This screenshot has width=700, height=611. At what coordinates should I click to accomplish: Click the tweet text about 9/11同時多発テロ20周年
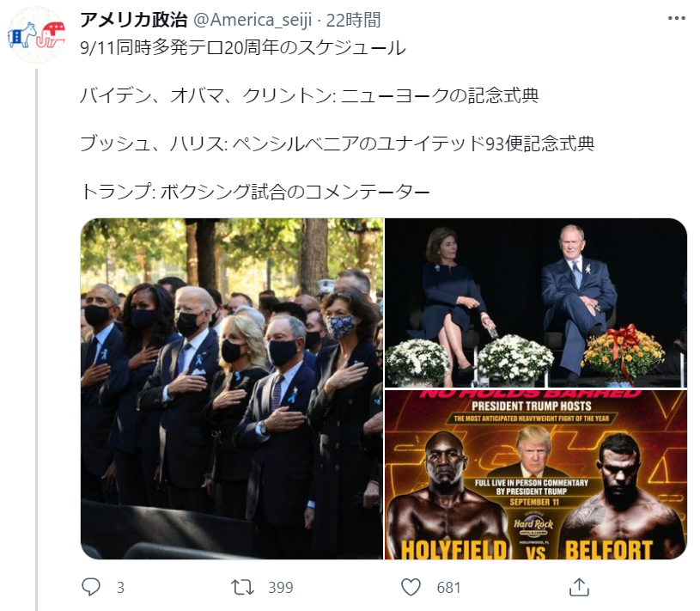click(243, 47)
